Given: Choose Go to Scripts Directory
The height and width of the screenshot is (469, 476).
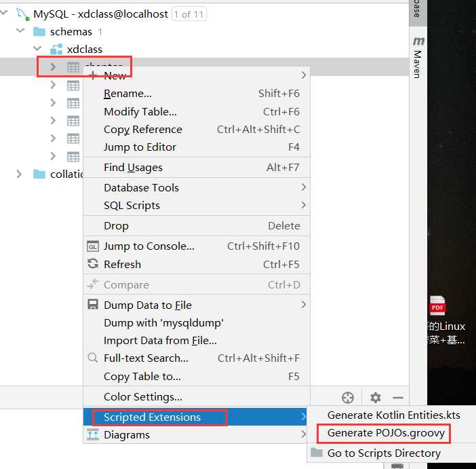Looking at the screenshot, I should pyautogui.click(x=384, y=453).
